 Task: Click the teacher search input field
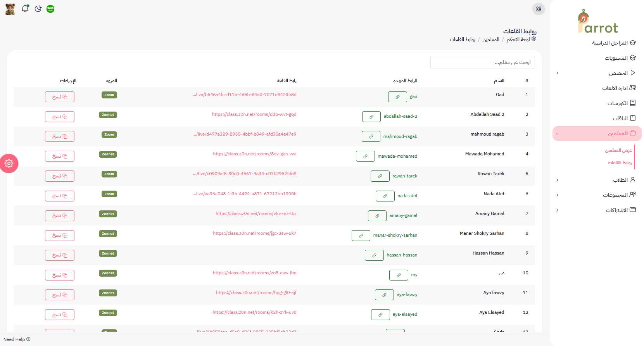[x=482, y=62]
